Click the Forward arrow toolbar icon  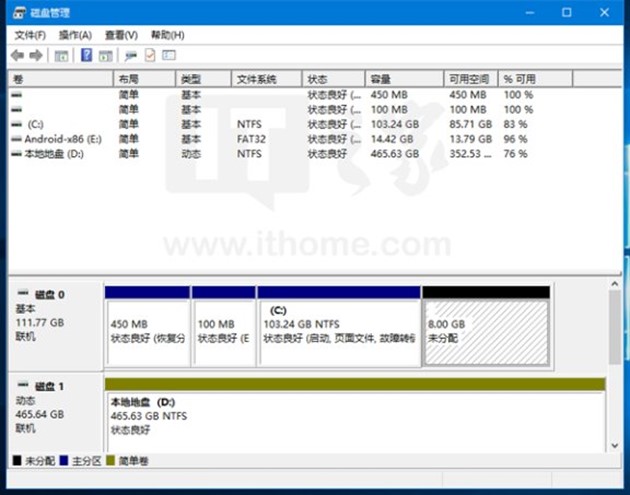[x=37, y=56]
